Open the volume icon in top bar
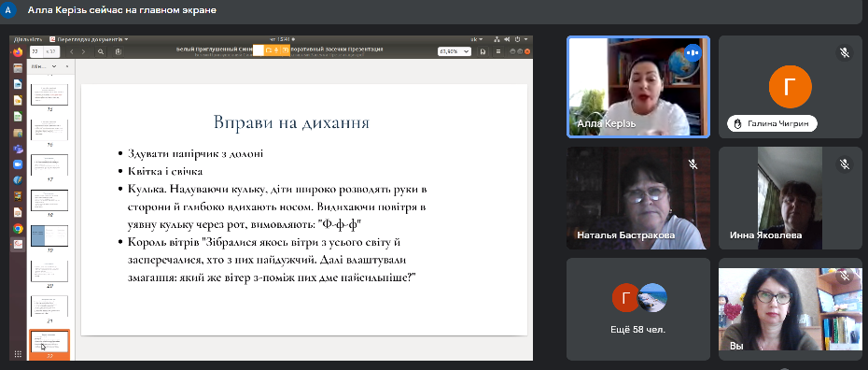Screen dimensions: 868x370 pyautogui.click(x=507, y=39)
